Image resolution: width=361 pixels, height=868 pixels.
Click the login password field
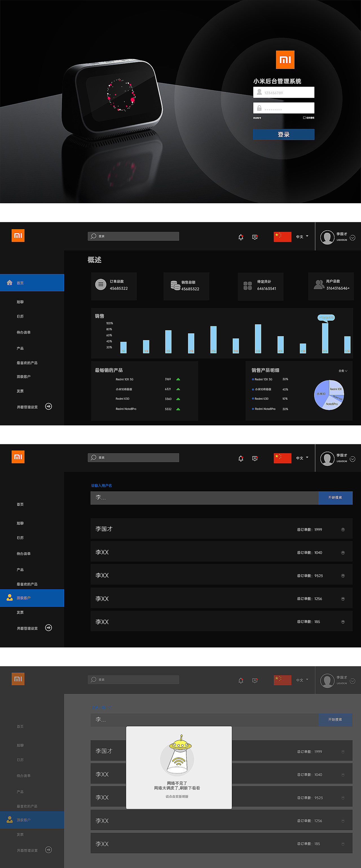[x=283, y=108]
